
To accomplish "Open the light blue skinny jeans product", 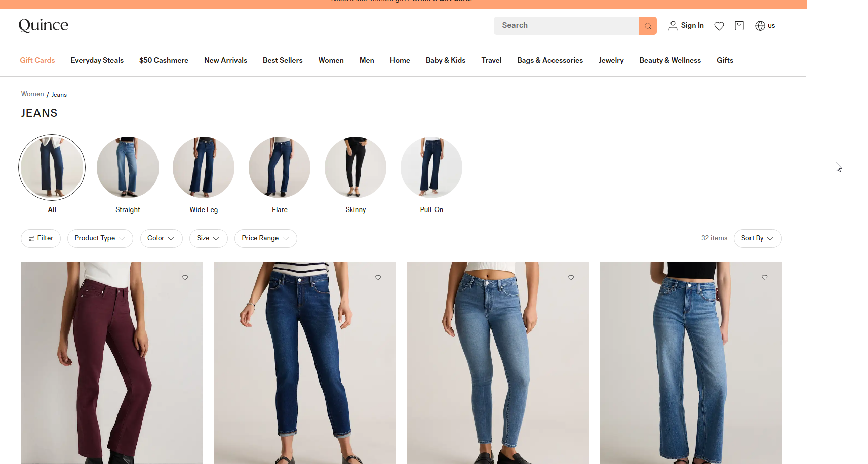I will pyautogui.click(x=498, y=363).
